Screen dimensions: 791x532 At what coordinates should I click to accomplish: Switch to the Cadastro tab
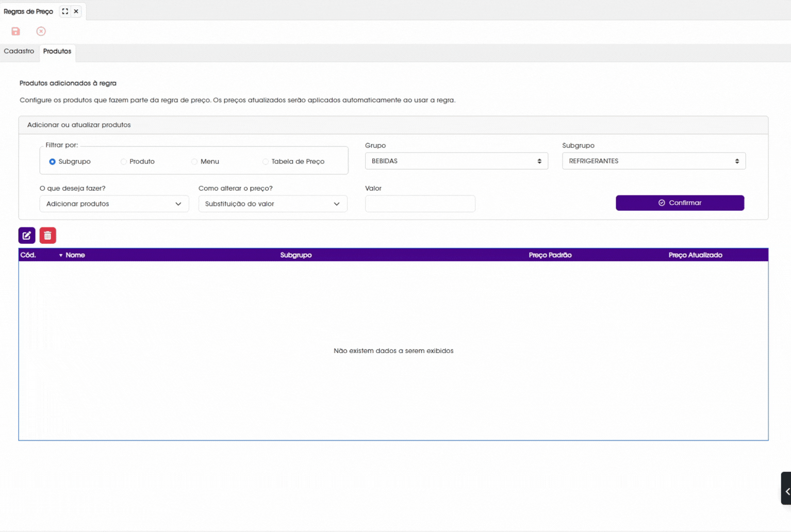[19, 51]
